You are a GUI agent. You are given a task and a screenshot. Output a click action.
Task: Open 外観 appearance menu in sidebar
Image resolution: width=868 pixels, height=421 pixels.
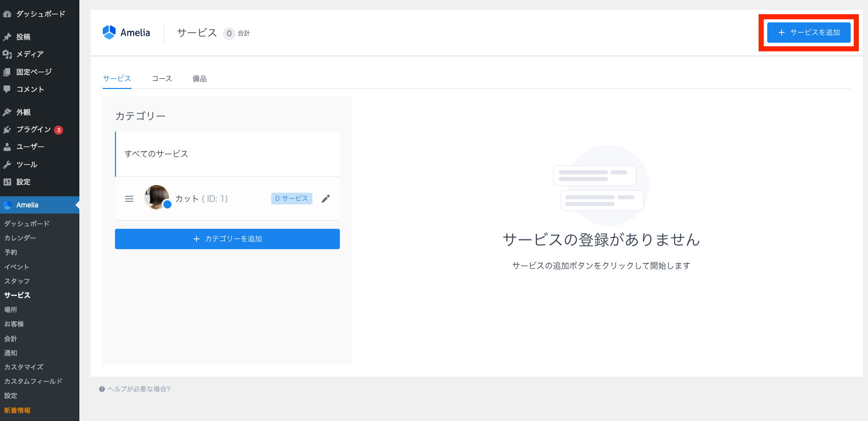click(x=23, y=112)
